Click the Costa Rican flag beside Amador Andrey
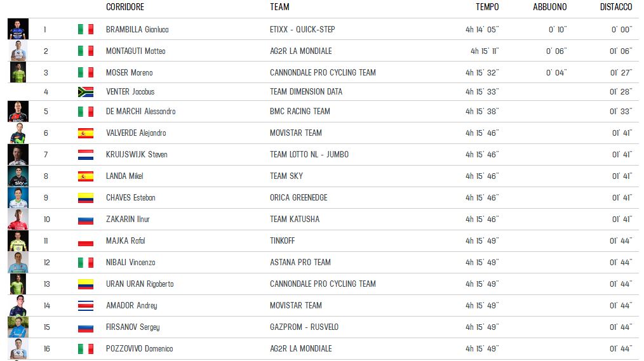Image resolution: width=644 pixels, height=361 pixels. point(86,306)
